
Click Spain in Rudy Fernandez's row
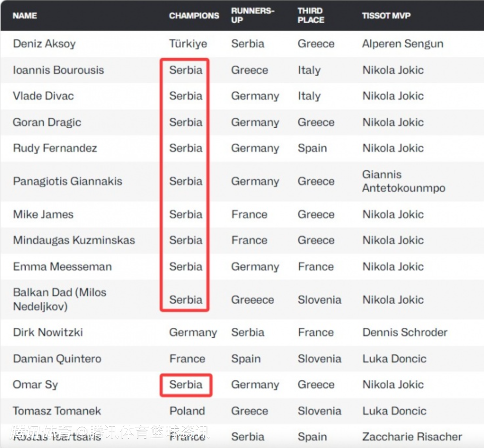[x=312, y=148]
